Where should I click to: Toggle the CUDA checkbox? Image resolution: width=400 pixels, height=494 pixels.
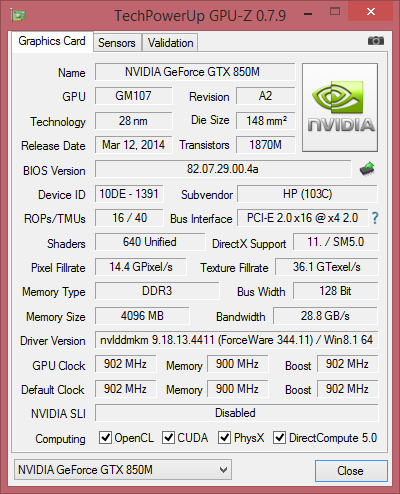[168, 437]
